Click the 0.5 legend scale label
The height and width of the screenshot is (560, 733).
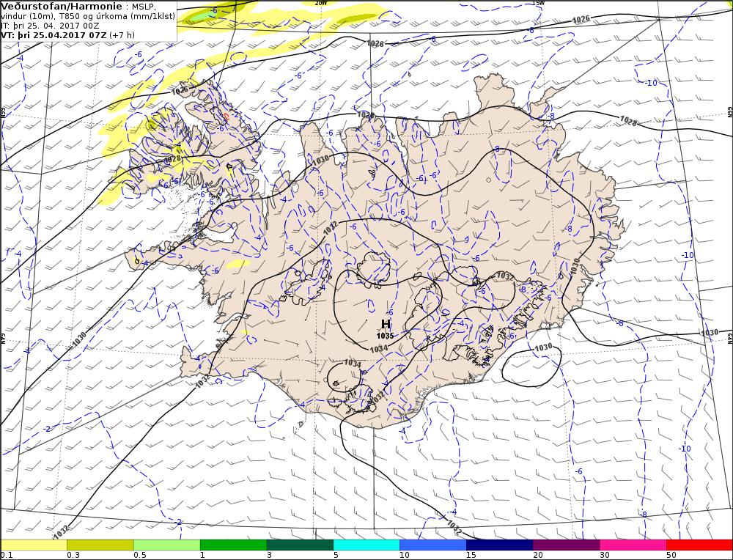click(140, 556)
